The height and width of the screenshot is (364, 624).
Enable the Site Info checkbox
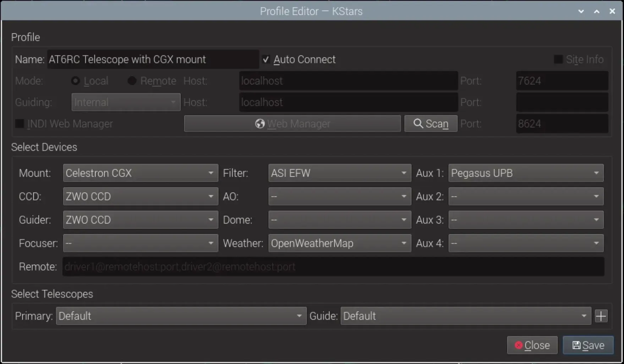point(558,60)
